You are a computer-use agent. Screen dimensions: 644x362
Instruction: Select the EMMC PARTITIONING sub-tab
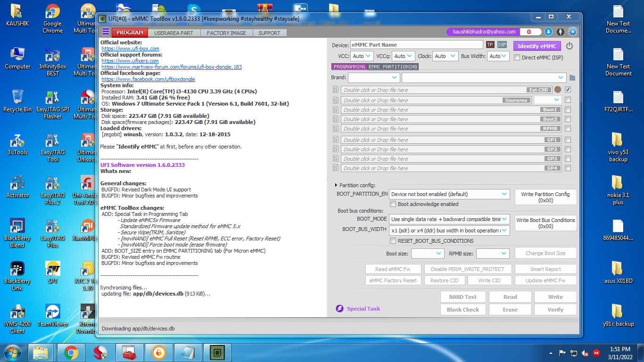(x=393, y=67)
